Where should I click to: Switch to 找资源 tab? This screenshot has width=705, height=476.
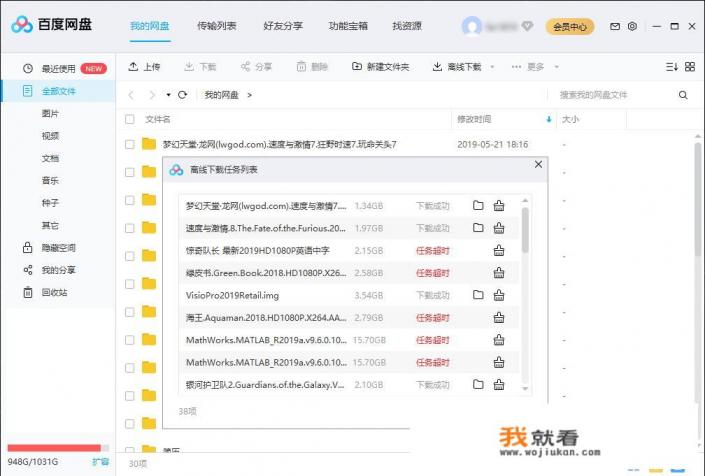[x=407, y=26]
